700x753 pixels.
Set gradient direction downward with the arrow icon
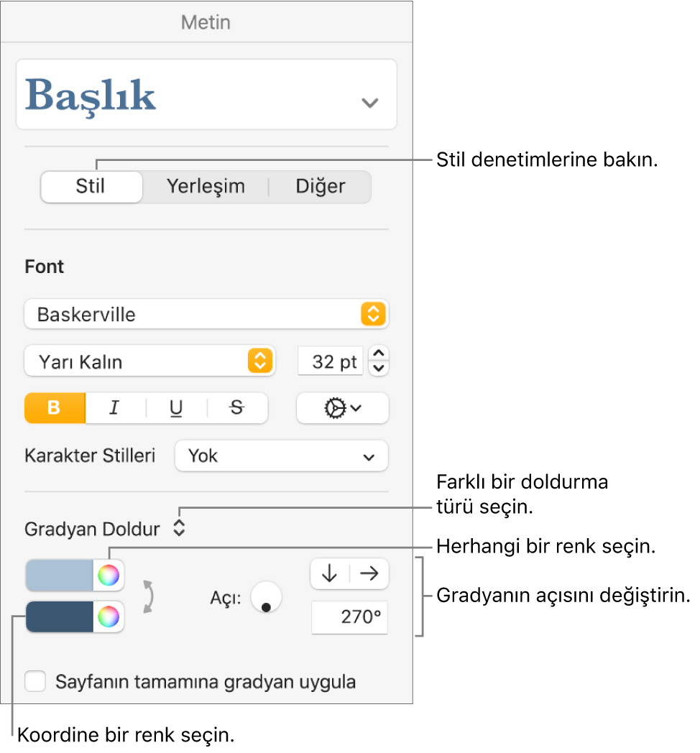point(331,574)
